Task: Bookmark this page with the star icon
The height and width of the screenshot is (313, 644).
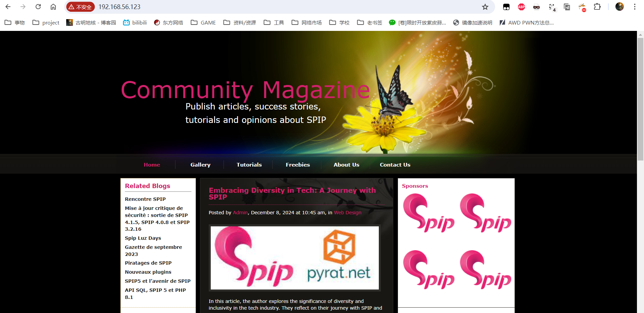Action: 485,7
